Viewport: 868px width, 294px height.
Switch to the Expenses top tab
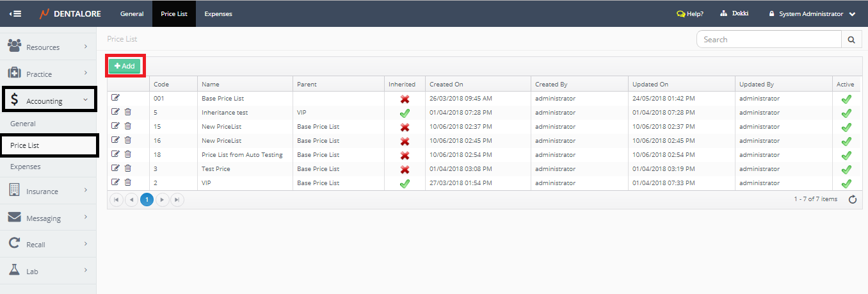point(218,13)
